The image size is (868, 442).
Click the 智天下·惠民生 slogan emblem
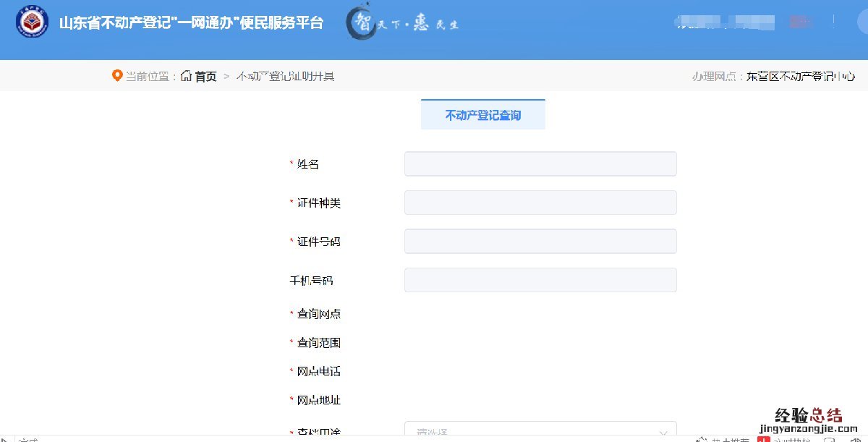(402, 23)
